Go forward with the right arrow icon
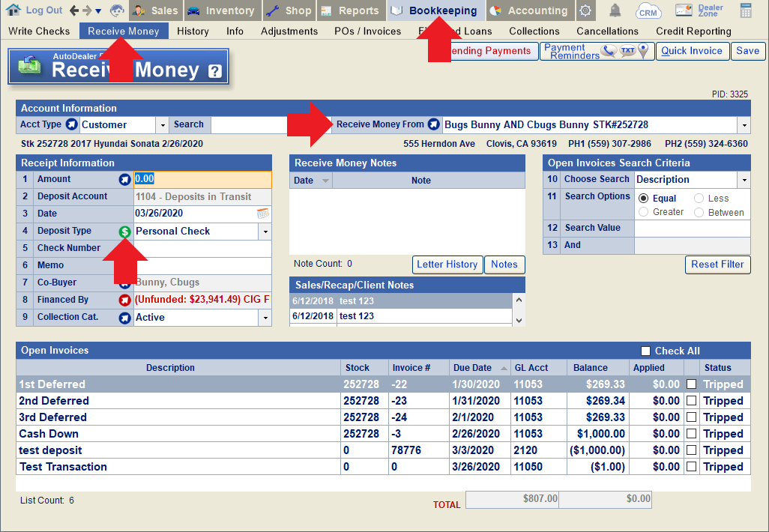The width and height of the screenshot is (769, 532). 86,10
